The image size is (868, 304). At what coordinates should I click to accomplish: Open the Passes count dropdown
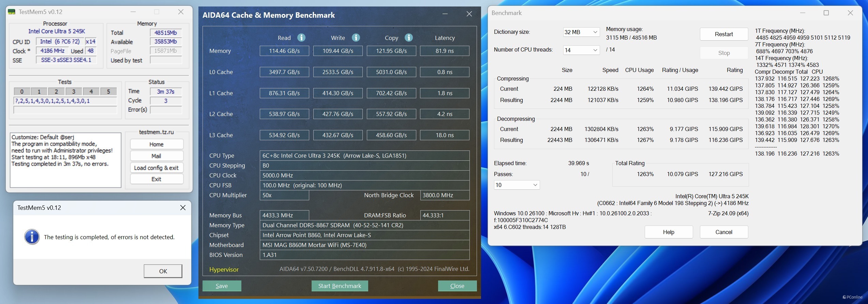(x=517, y=185)
